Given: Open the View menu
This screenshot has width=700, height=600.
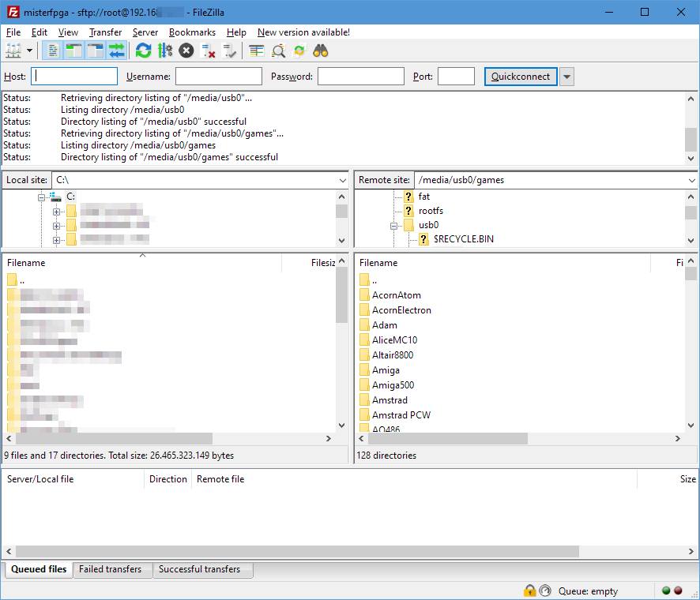Looking at the screenshot, I should tap(68, 32).
